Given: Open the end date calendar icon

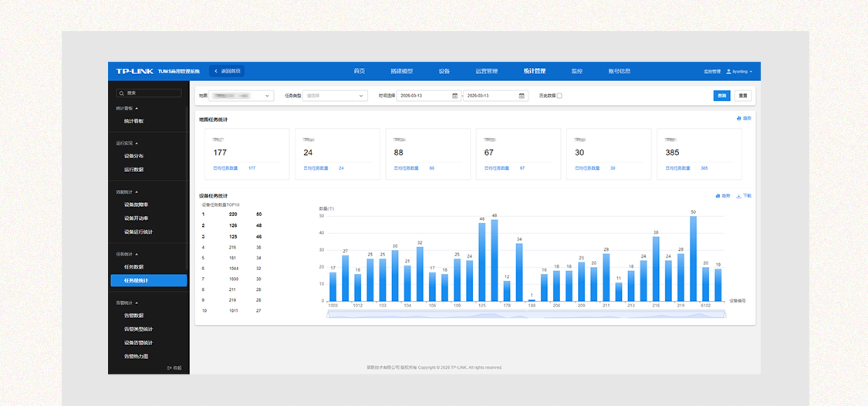Looking at the screenshot, I should click(x=522, y=96).
